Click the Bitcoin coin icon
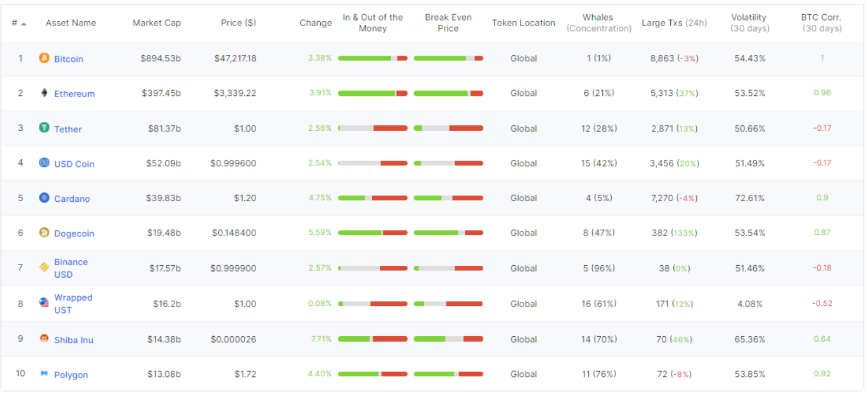The width and height of the screenshot is (868, 397). pos(44,57)
